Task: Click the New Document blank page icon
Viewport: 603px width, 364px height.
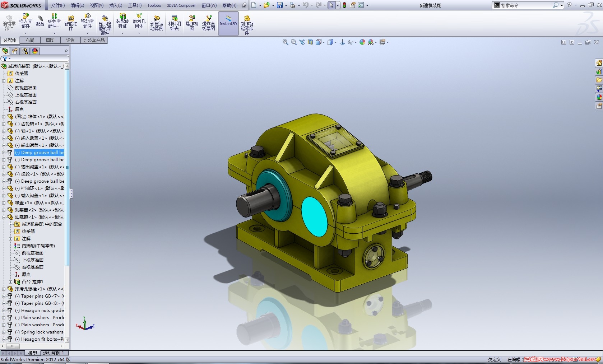Action: pyautogui.click(x=254, y=5)
